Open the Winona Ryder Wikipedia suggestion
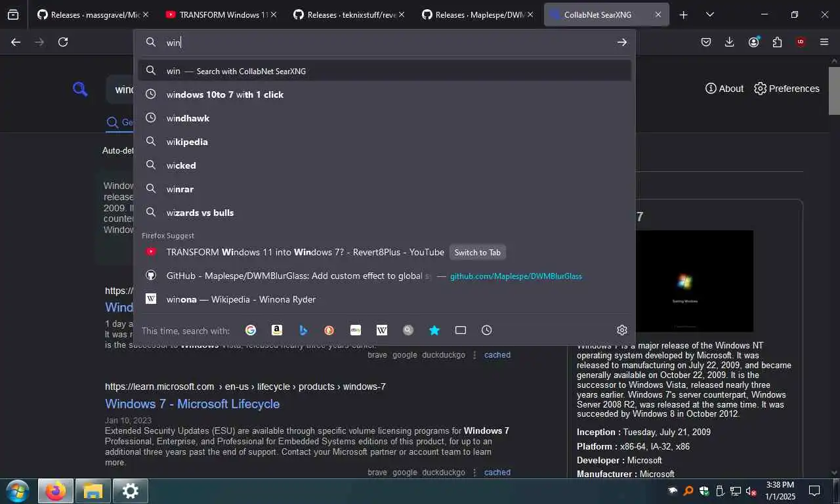Image resolution: width=840 pixels, height=504 pixels. coord(385,299)
